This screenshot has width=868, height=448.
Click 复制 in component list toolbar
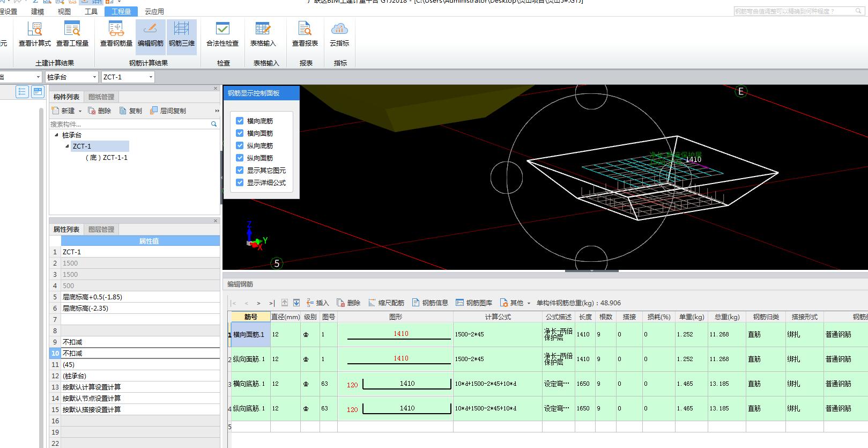coord(131,111)
